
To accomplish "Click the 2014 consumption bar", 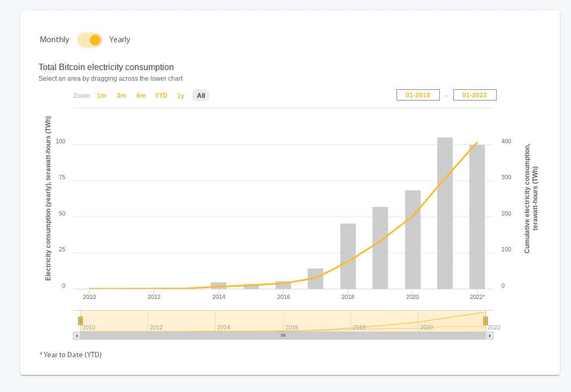I will [x=218, y=286].
